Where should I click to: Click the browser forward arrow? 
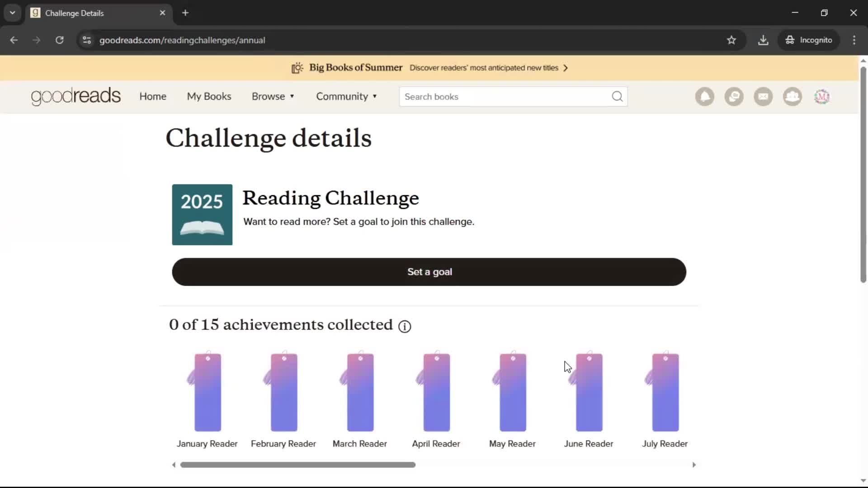click(37, 40)
